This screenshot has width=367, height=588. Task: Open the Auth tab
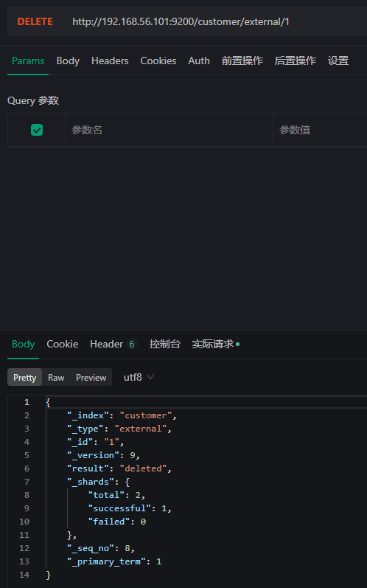coord(199,60)
